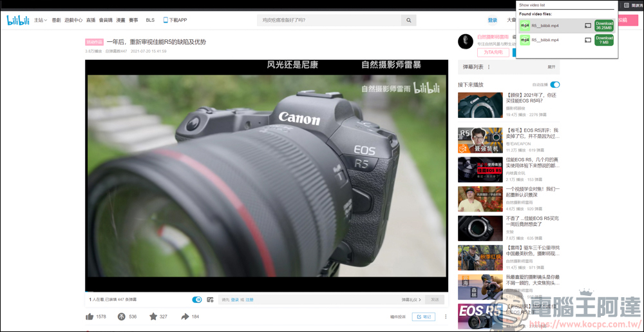Click the star favorite icon
644x332 pixels.
click(153, 317)
